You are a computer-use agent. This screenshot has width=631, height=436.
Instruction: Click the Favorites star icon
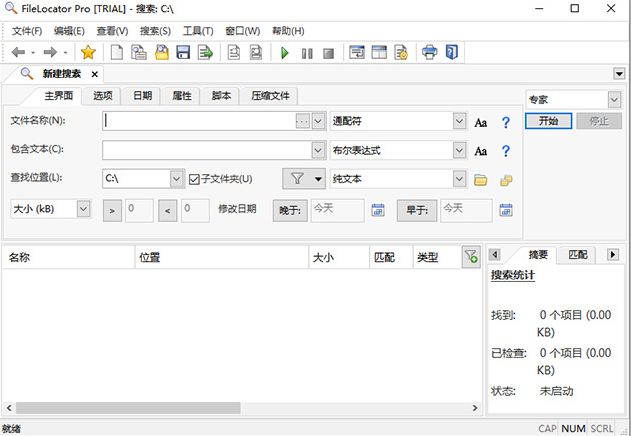click(x=88, y=52)
